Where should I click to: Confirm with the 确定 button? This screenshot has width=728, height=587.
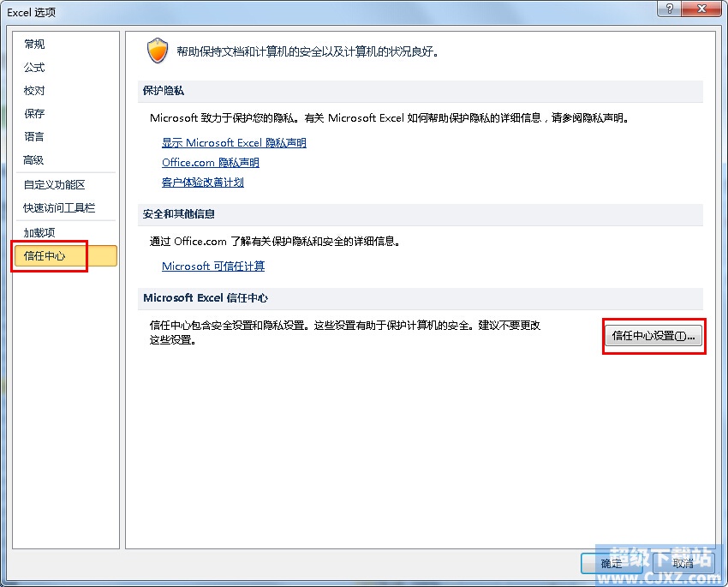(x=612, y=563)
